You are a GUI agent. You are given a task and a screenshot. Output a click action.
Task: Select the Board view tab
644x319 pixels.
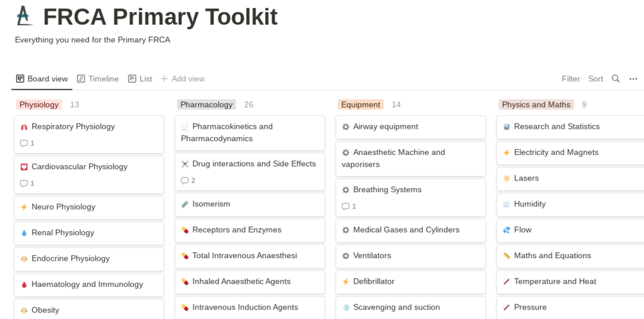[42, 79]
